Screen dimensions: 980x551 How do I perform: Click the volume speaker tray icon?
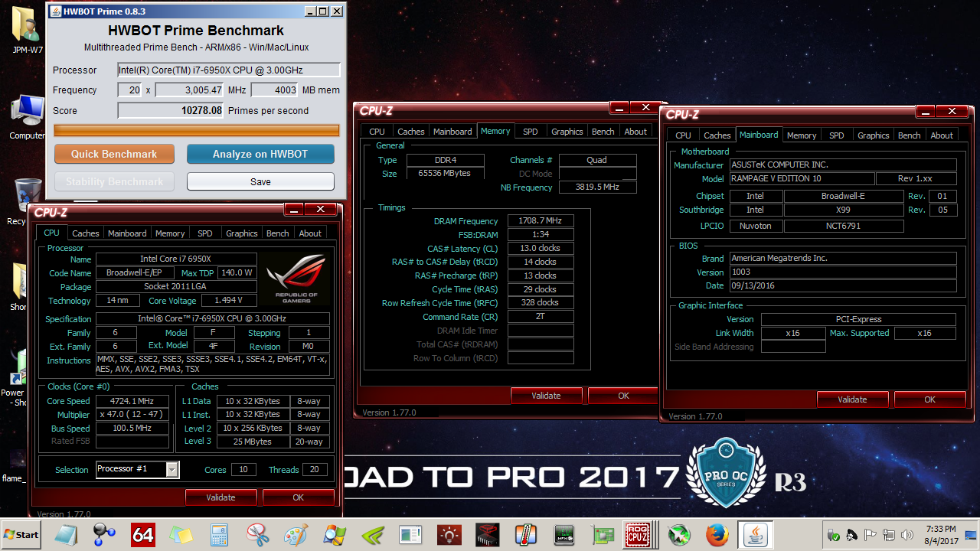click(908, 534)
